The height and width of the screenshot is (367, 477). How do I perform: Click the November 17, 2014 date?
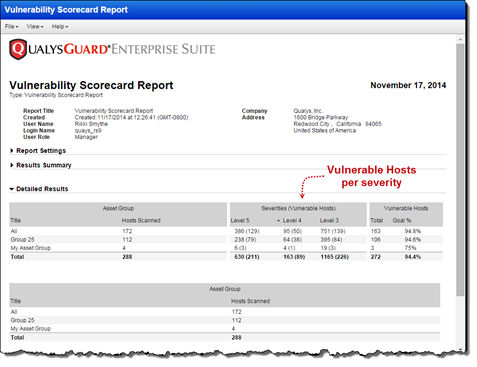click(408, 85)
